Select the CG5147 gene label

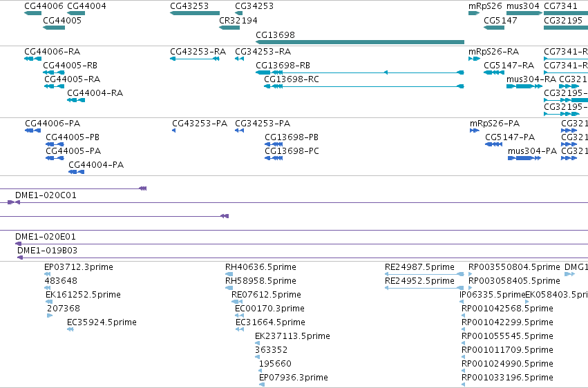[501, 20]
